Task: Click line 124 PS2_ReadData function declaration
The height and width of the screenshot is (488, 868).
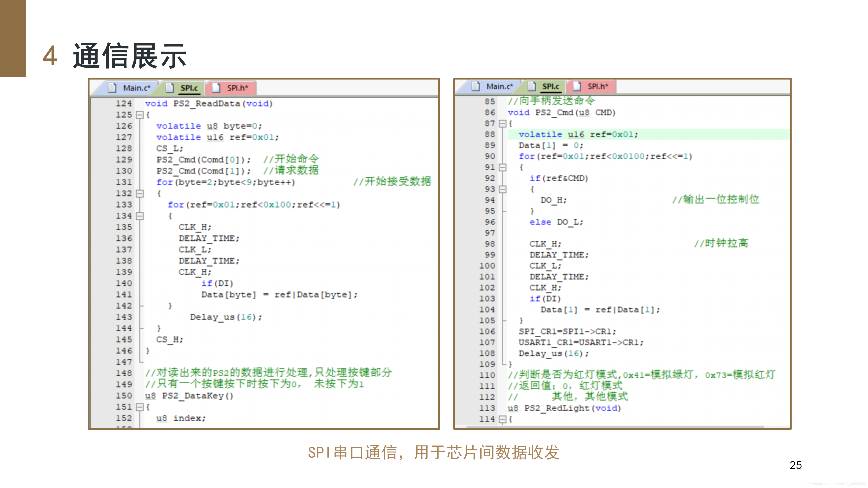Action: (x=209, y=104)
